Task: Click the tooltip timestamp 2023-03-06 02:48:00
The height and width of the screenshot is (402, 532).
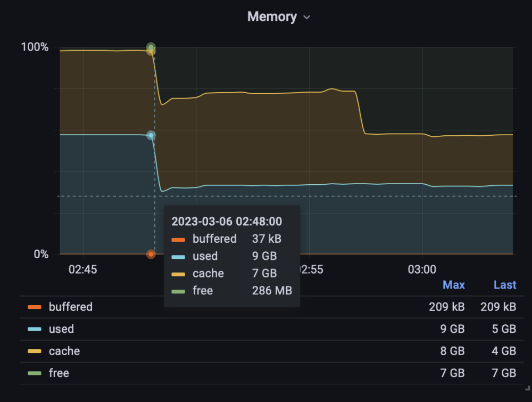Action: [x=227, y=221]
